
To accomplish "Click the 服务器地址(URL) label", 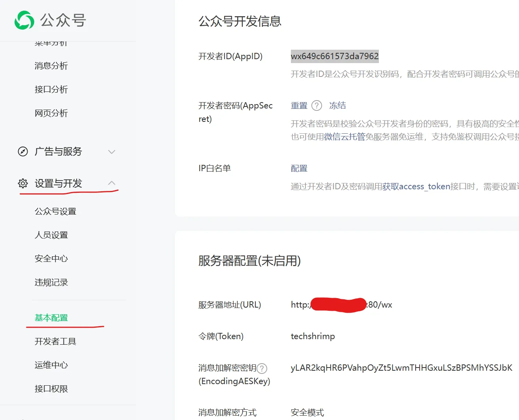I will 230,305.
